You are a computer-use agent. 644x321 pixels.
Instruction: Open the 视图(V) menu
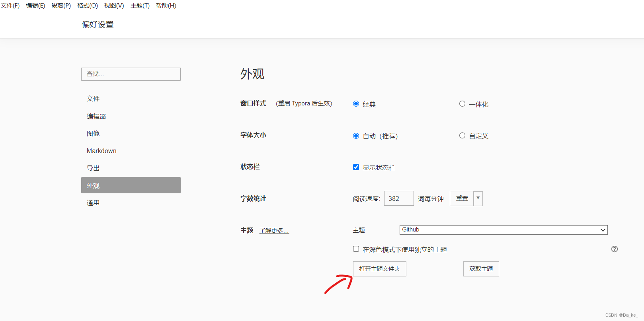point(114,6)
